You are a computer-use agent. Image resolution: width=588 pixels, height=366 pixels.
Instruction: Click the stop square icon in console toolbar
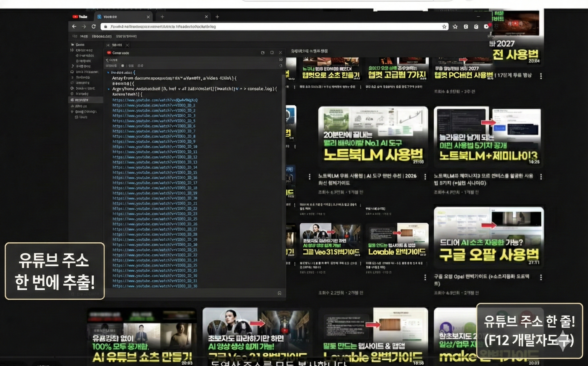[x=123, y=66]
